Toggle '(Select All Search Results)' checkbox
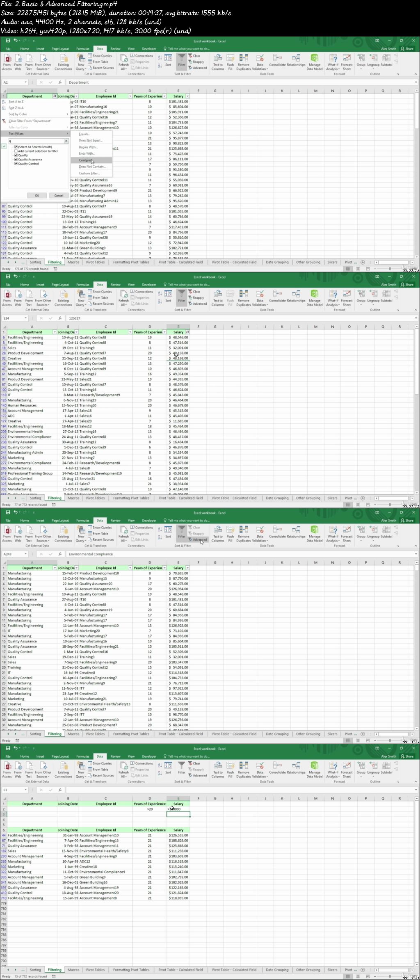Screen dimensions: 420x980 pyautogui.click(x=16, y=147)
